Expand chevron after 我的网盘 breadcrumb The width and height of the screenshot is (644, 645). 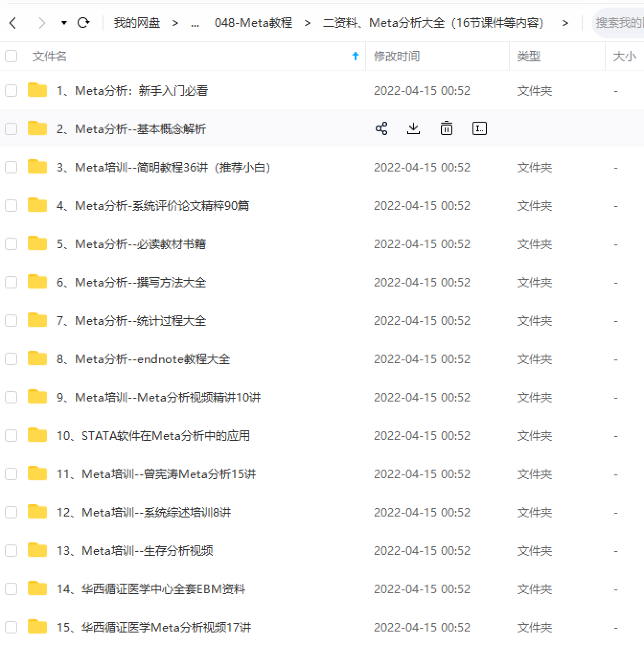[x=175, y=23]
